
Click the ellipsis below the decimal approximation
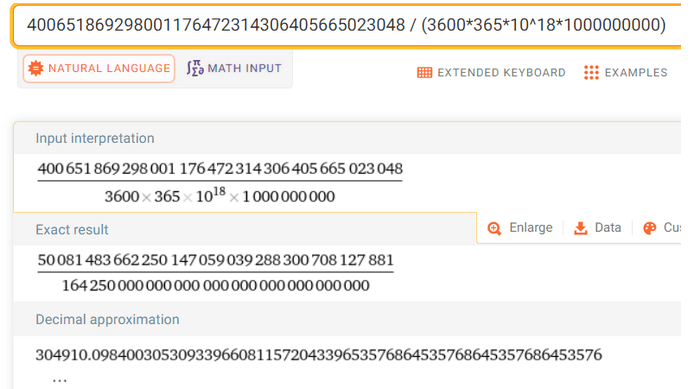pyautogui.click(x=59, y=380)
